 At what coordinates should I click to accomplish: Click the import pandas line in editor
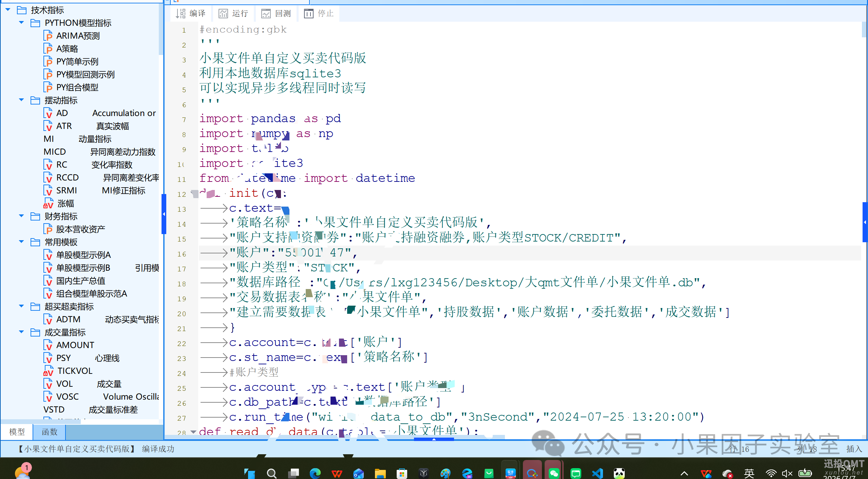(x=270, y=118)
